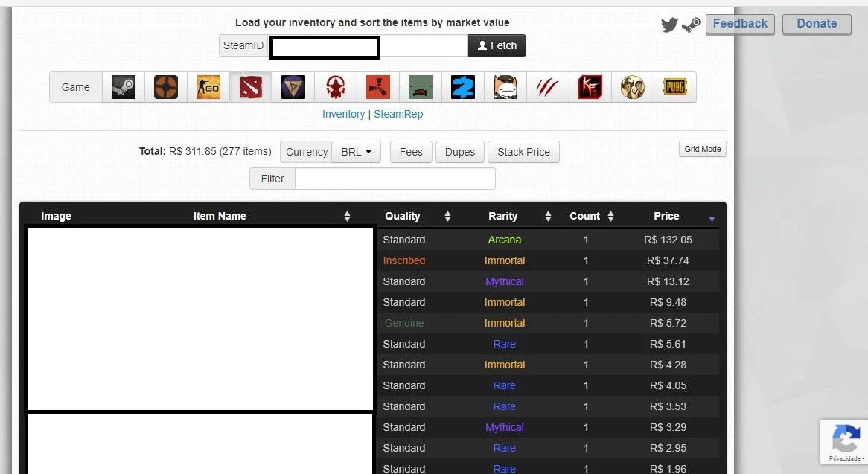Viewport: 868px width, 474px height.
Task: Open the SteamRep link
Action: click(398, 114)
